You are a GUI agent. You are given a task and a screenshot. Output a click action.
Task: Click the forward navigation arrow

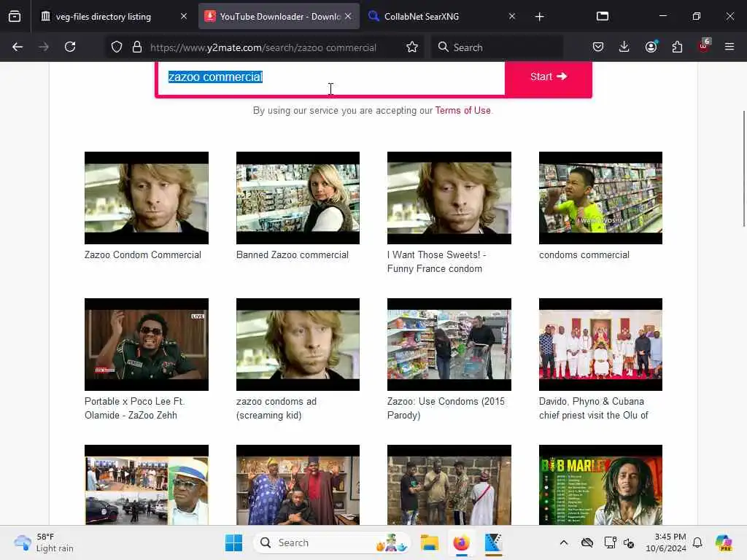[x=44, y=47]
